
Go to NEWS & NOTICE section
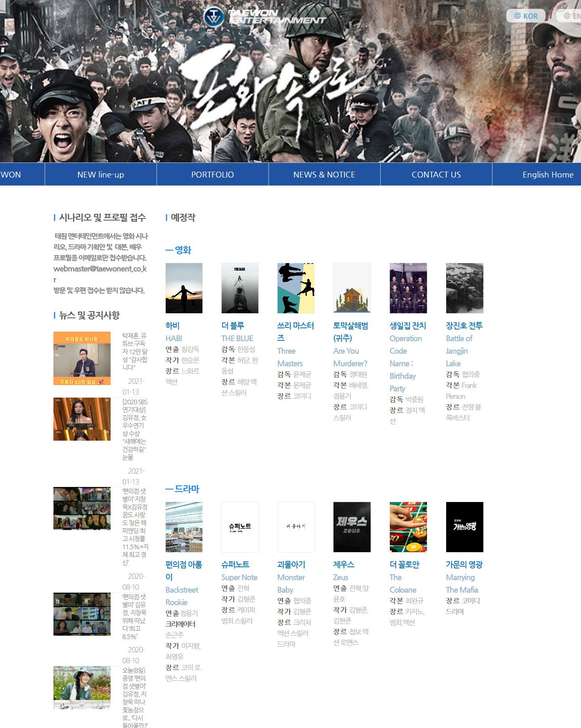tap(324, 175)
